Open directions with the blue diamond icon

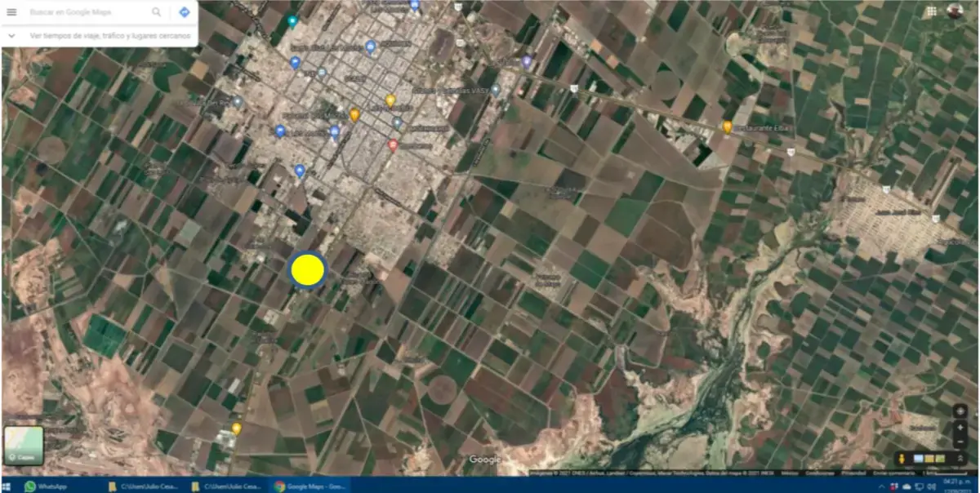184,12
